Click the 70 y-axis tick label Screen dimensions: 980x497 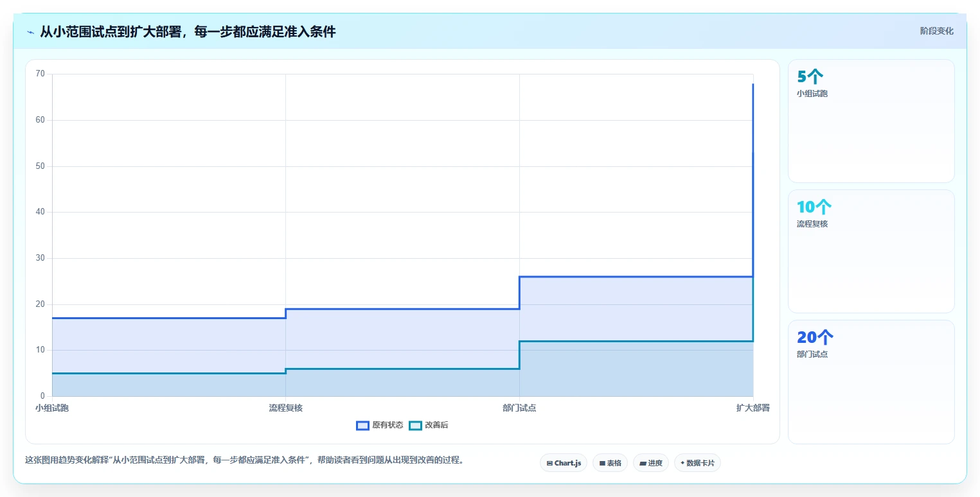click(40, 74)
